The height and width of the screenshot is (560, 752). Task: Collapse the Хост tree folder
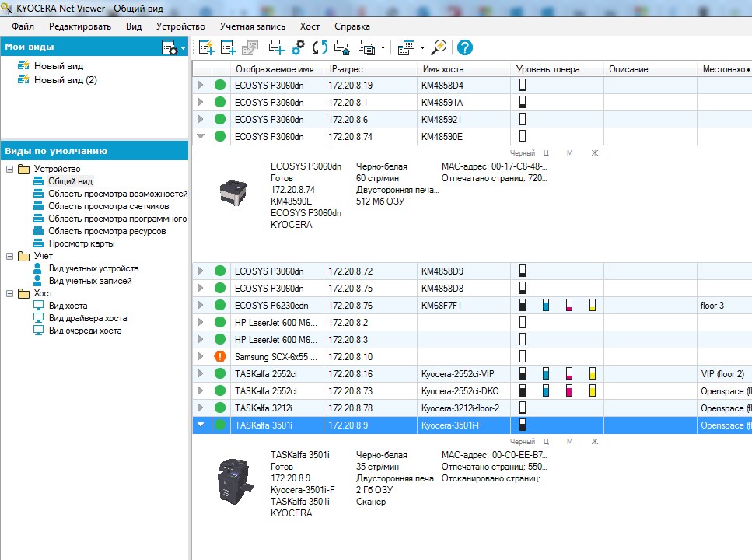tap(9, 294)
